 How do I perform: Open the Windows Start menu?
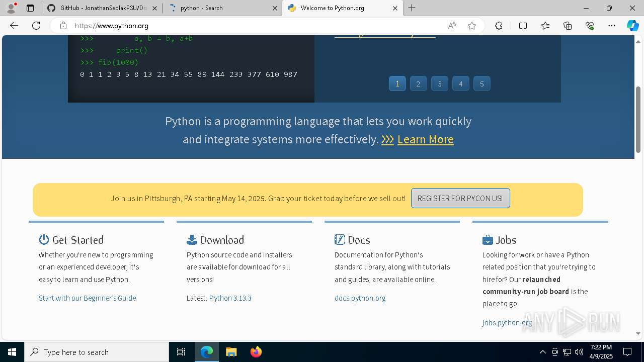click(x=12, y=352)
